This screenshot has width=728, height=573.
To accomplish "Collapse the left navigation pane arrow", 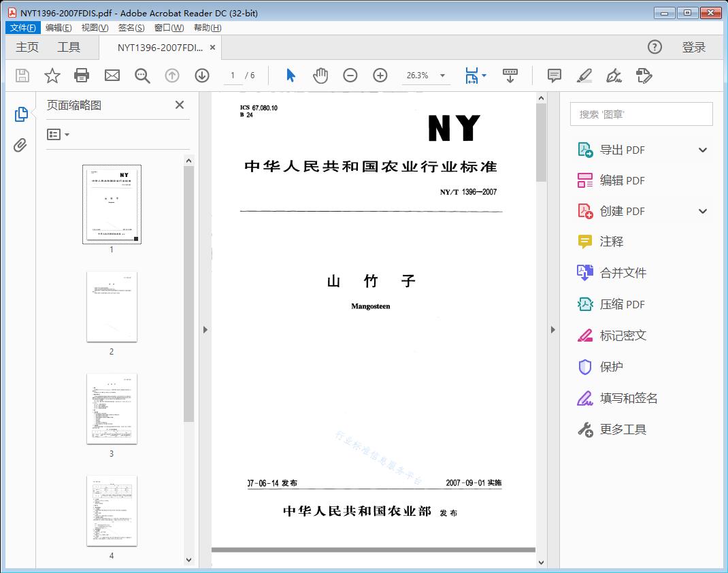I will click(x=205, y=330).
